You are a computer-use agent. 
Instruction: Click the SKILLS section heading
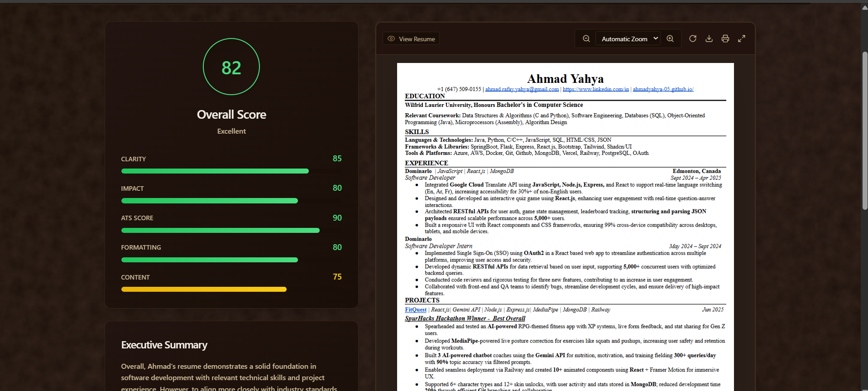click(417, 132)
